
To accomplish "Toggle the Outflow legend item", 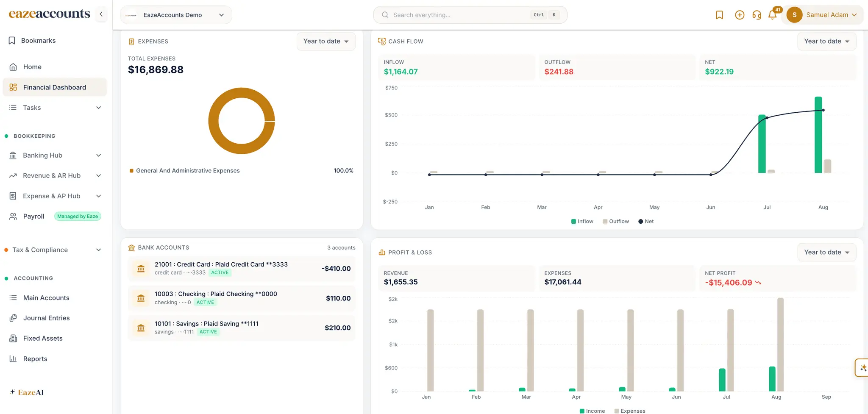I will tap(616, 221).
